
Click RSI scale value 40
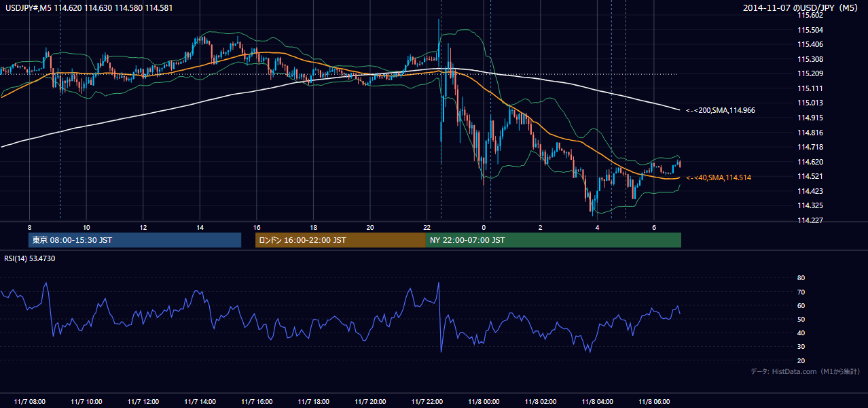[x=801, y=333]
